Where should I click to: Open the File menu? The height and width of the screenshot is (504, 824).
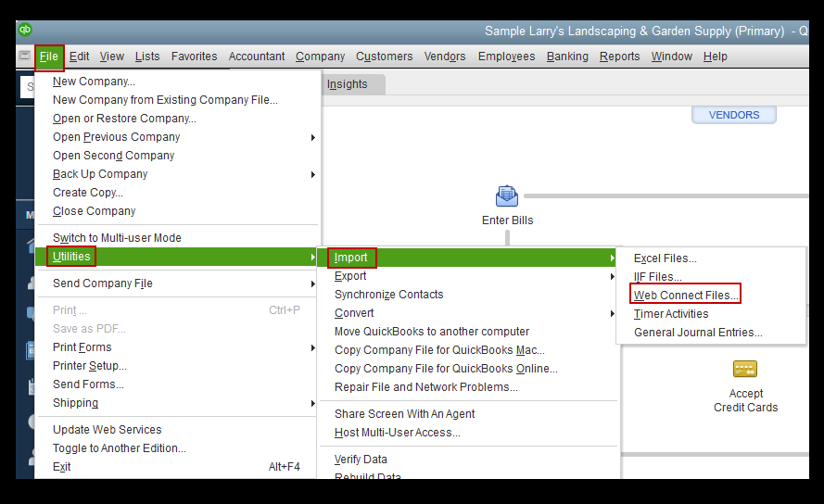coord(49,57)
